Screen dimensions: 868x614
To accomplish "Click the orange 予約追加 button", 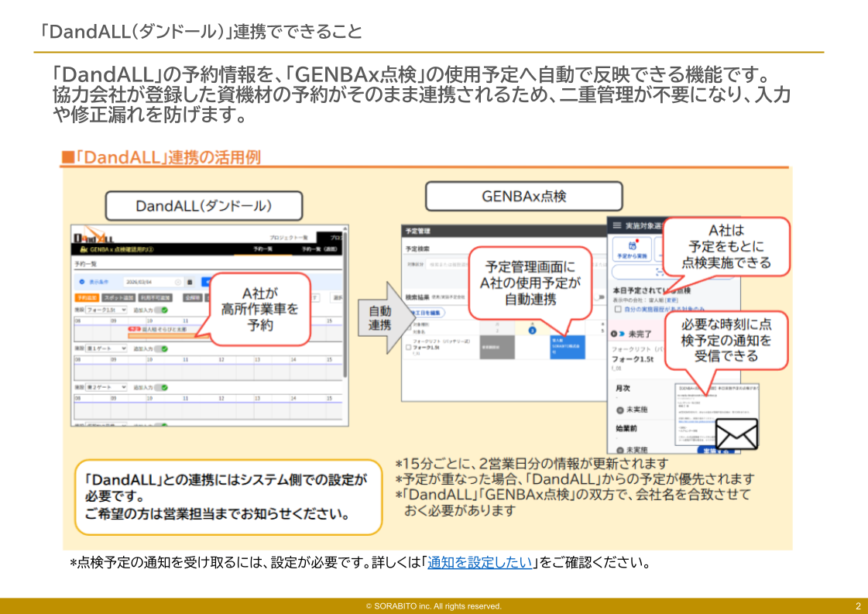I will click(x=86, y=297).
